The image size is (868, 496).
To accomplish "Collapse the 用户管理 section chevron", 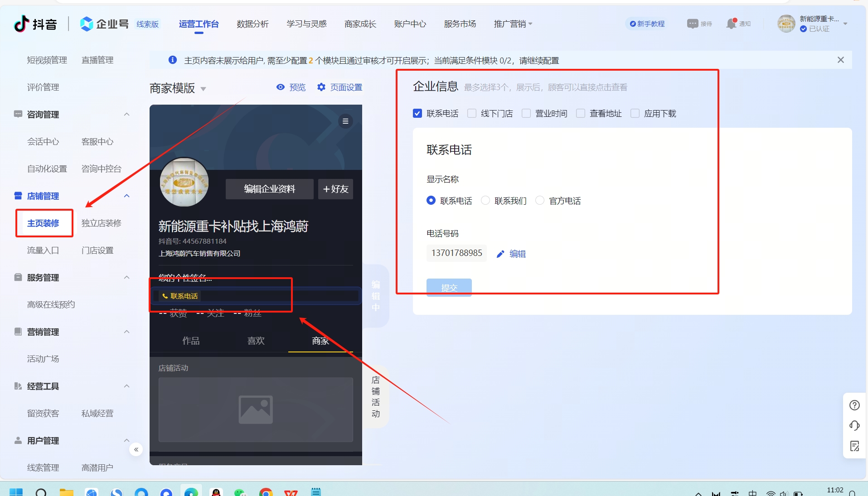I will 127,440.
